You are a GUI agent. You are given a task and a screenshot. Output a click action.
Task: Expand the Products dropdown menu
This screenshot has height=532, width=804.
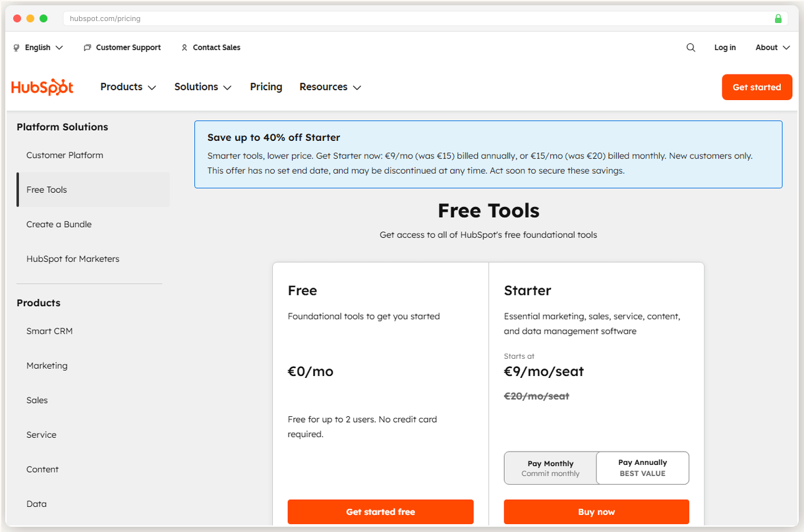tap(128, 86)
